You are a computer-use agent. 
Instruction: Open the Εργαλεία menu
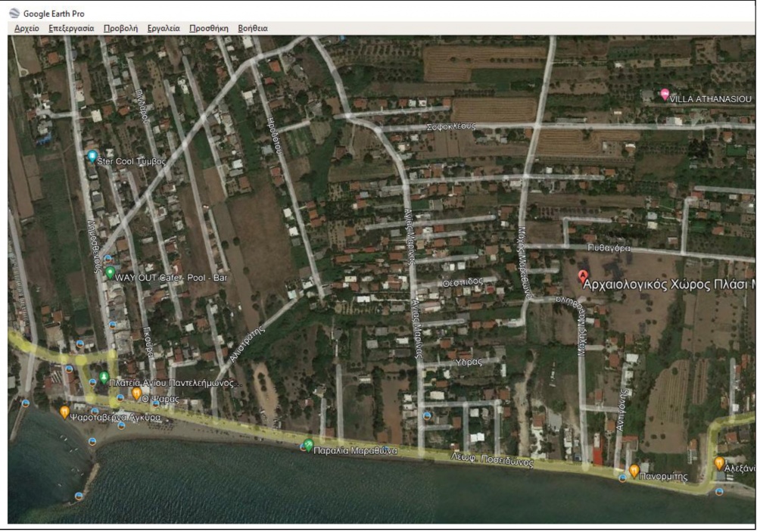(164, 28)
